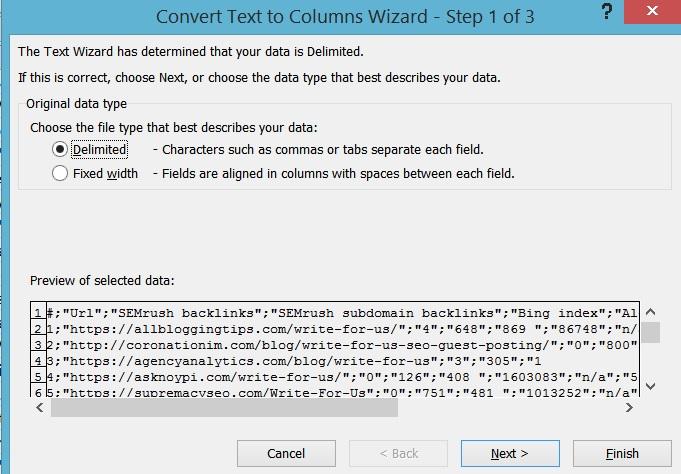The width and height of the screenshot is (681, 474).
Task: Click the help question mark icon
Action: 607,12
